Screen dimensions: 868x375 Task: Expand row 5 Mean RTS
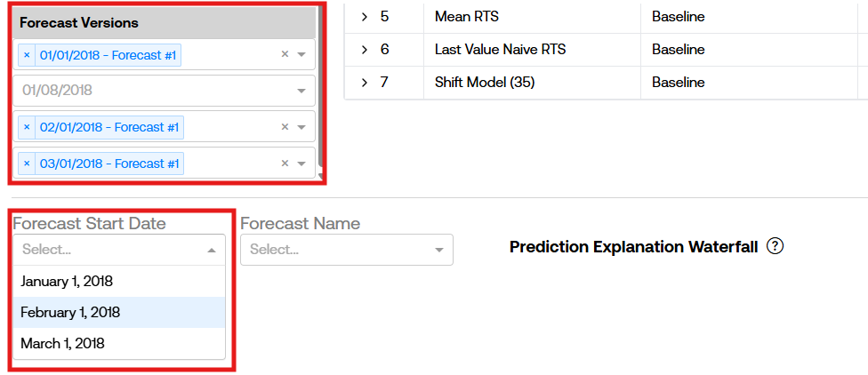click(365, 17)
